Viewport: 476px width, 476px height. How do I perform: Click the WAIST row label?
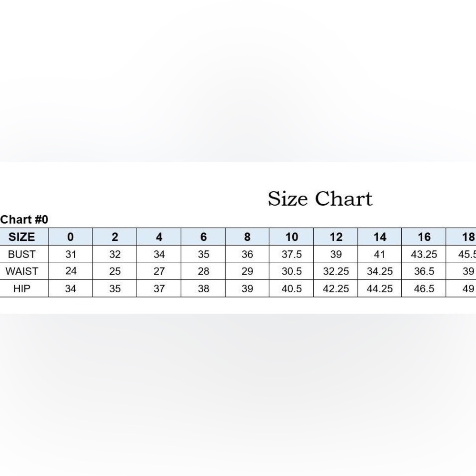(x=22, y=271)
